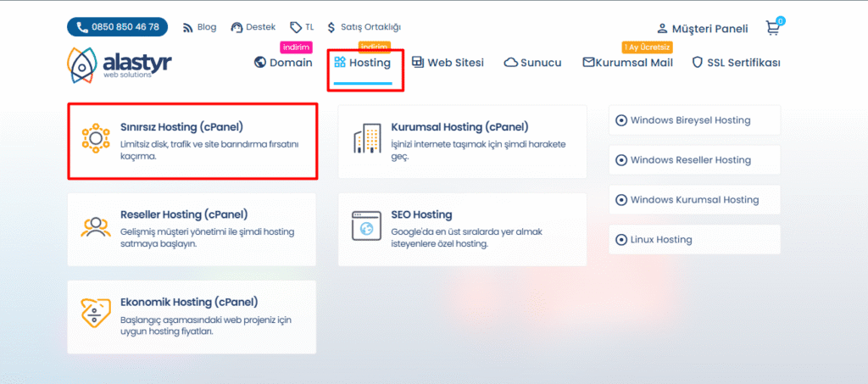Open the Linux Hosting link

[661, 240]
